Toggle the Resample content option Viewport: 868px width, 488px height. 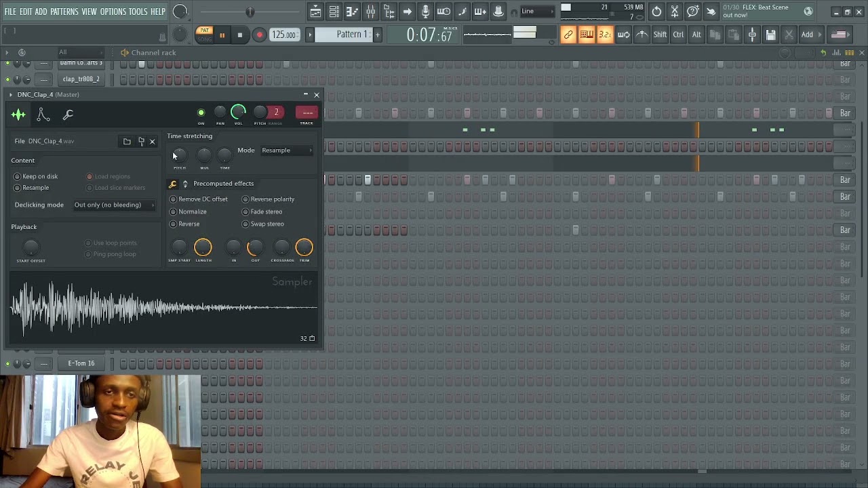(31, 188)
